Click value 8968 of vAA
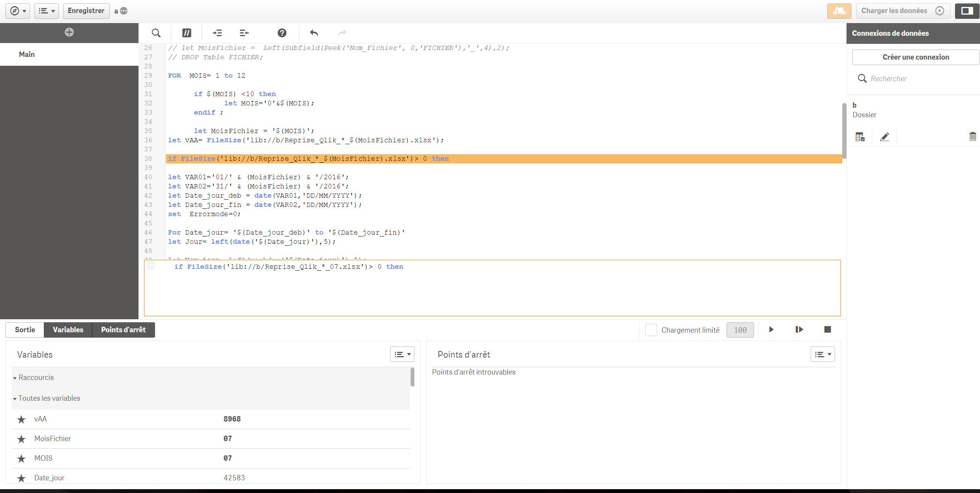 232,419
